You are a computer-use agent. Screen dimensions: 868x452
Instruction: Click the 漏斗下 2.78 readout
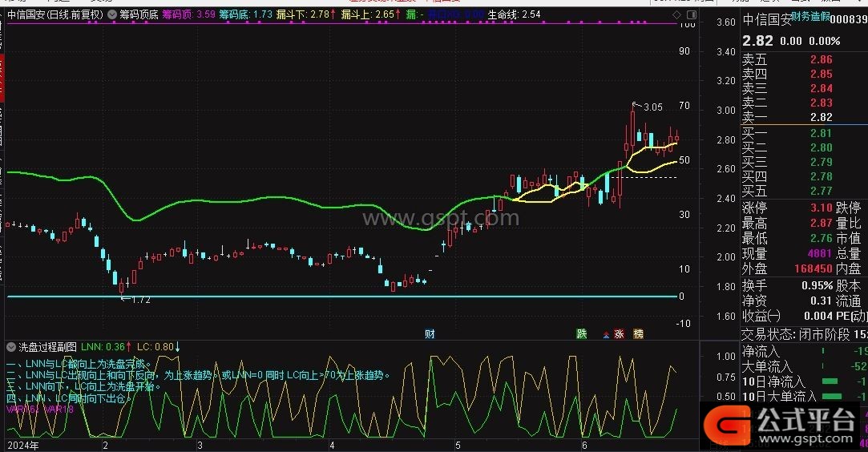[x=306, y=14]
